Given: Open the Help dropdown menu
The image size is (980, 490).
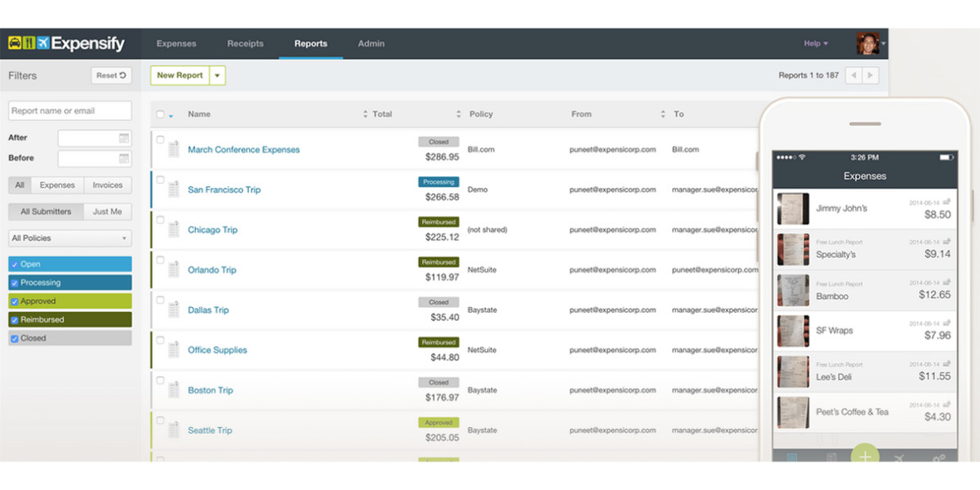Looking at the screenshot, I should pos(816,43).
